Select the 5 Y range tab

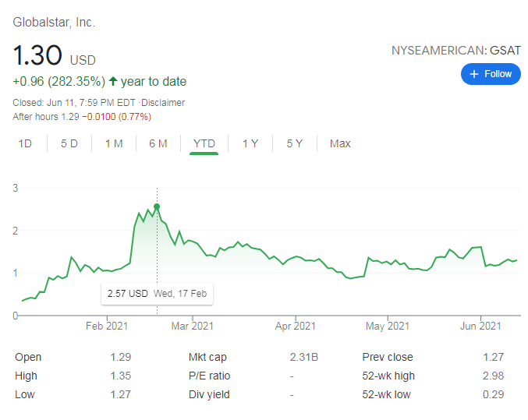point(295,143)
